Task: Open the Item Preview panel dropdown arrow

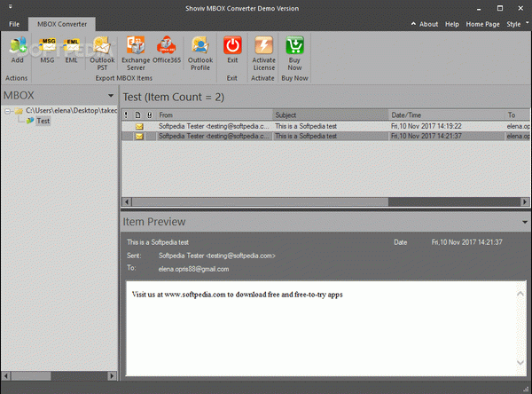Action: [x=525, y=222]
